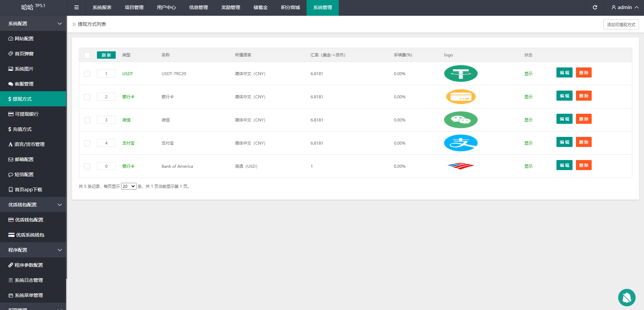Open the 用户中心 top menu
Image resolution: width=644 pixels, height=310 pixels.
pos(166,7)
